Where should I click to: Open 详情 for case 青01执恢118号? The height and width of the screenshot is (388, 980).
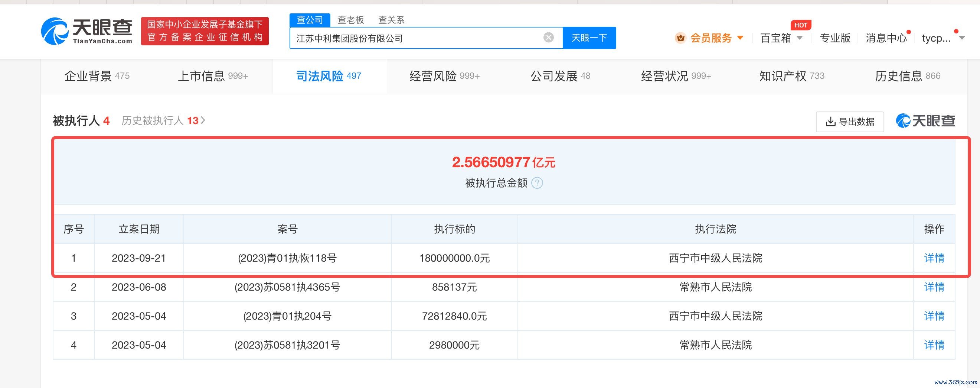pos(934,258)
